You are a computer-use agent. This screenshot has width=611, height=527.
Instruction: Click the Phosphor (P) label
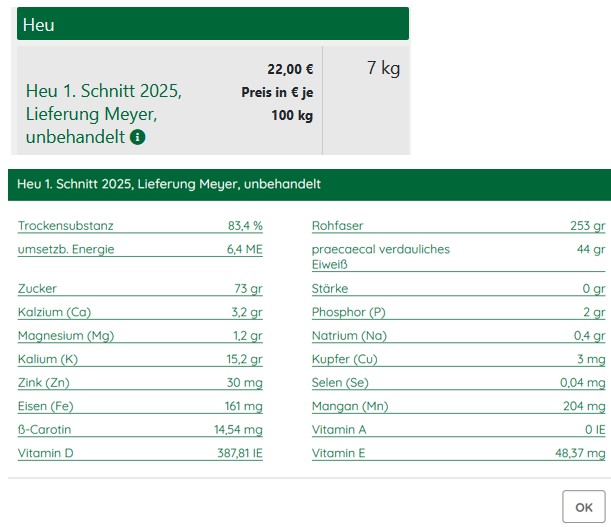click(348, 312)
